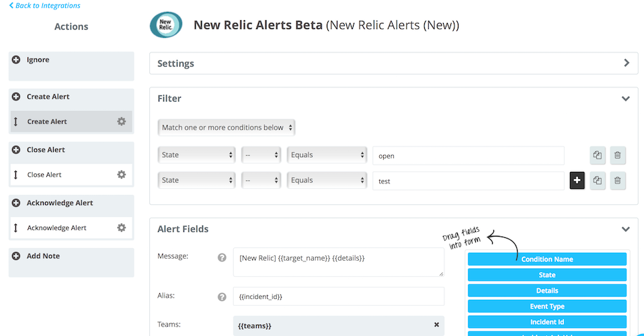Remove the {{teams}} tag

(436, 325)
